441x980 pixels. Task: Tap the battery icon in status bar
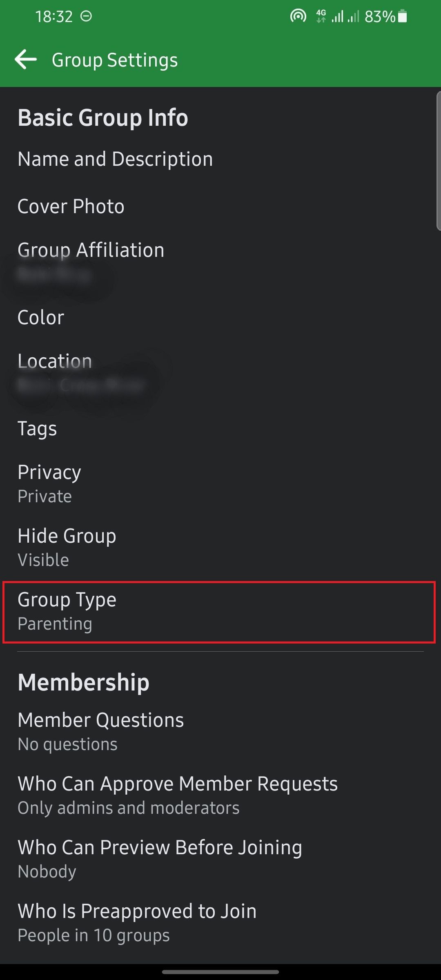point(403,16)
